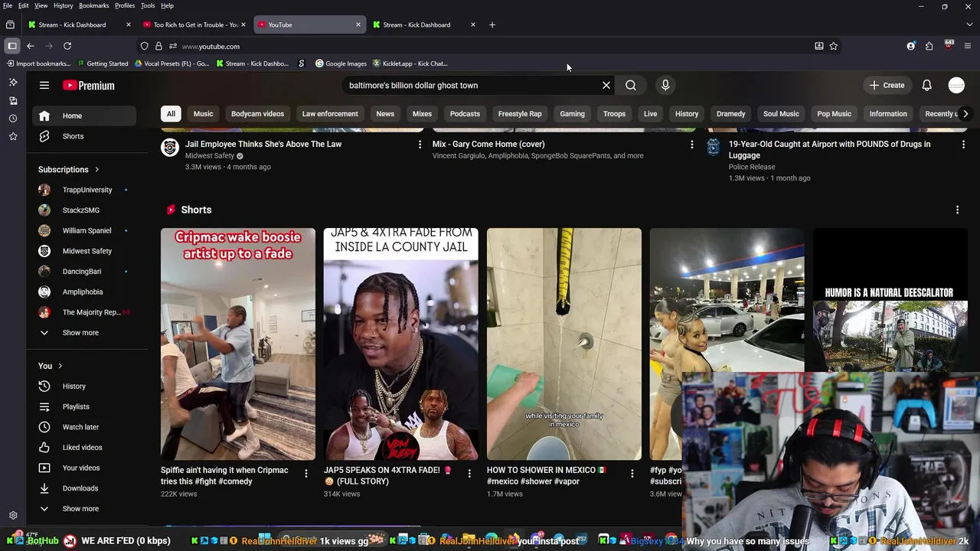The height and width of the screenshot is (551, 980).
Task: Open the browser application hamburger menu
Action: click(968, 46)
